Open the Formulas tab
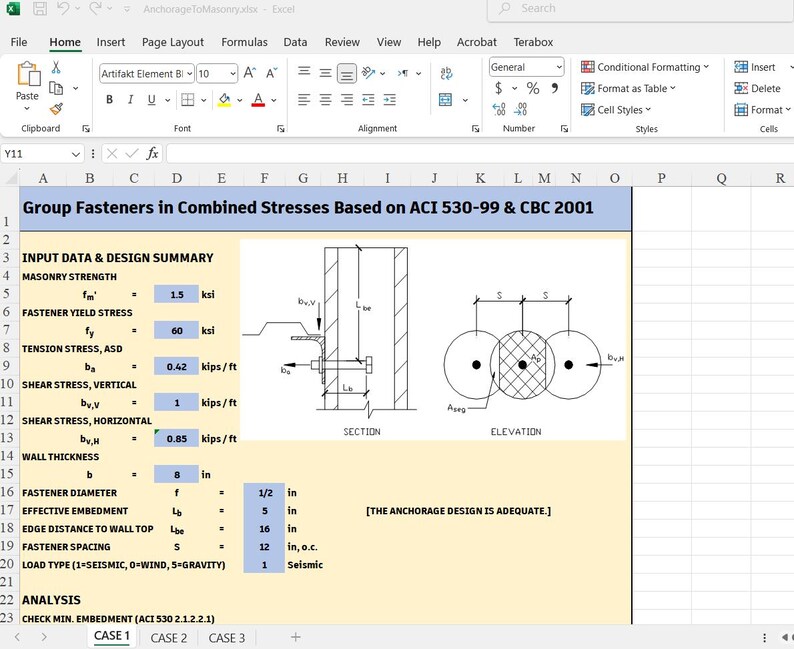 244,42
